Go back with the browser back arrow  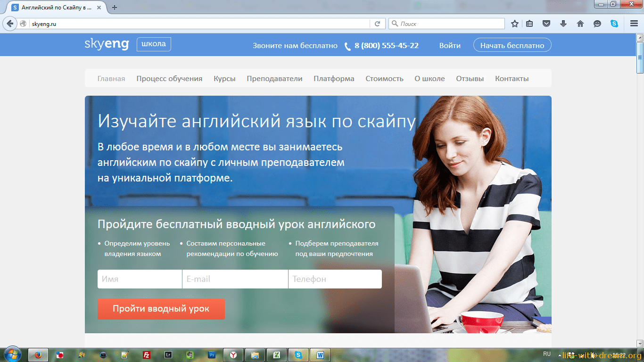(10, 24)
